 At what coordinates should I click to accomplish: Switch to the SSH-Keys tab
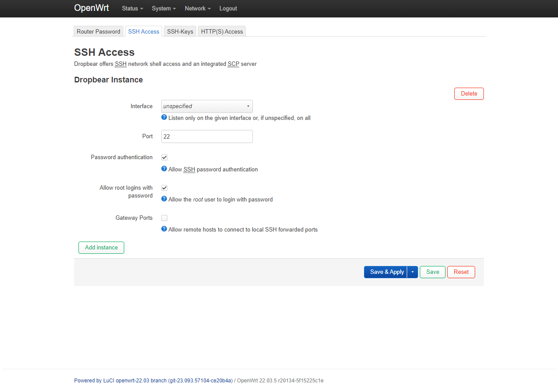pos(180,31)
